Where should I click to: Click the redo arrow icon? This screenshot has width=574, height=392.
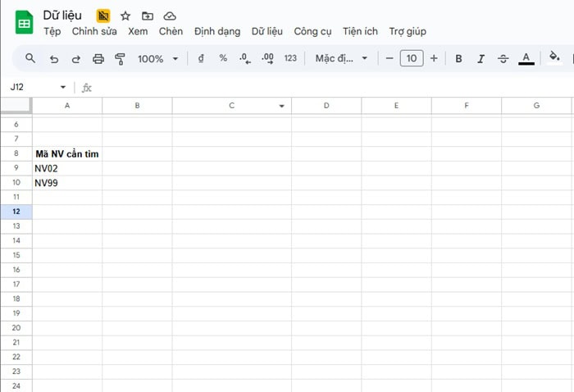click(x=76, y=58)
